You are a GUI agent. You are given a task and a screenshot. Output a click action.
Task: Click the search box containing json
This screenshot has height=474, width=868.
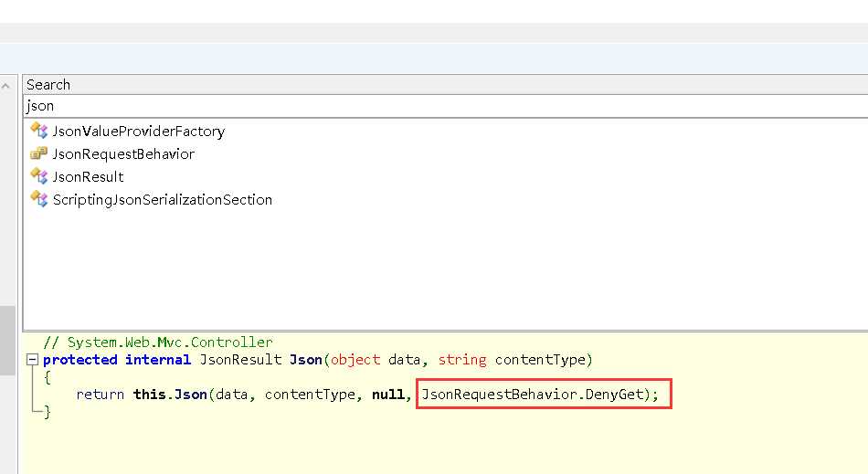coord(445,106)
